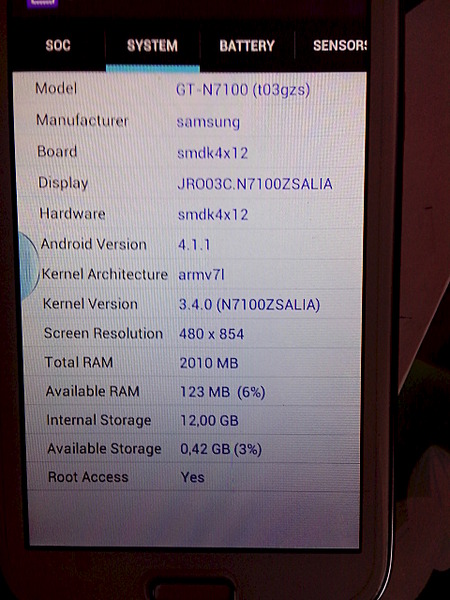450x600 pixels.
Task: Select the Display label
Action: tap(63, 183)
